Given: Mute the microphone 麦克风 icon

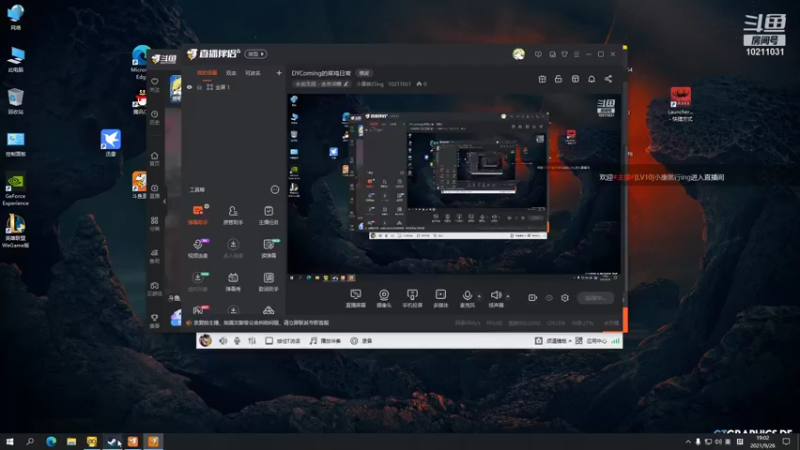Looking at the screenshot, I should [x=467, y=295].
